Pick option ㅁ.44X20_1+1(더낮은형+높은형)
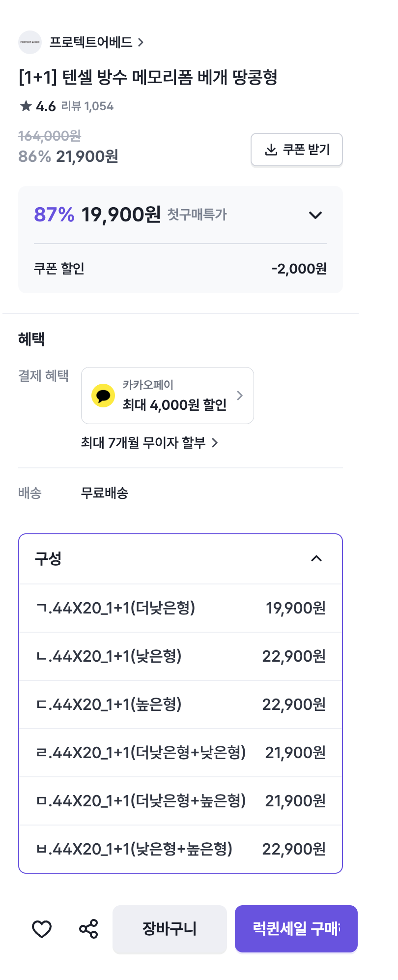Viewport: 398px width, 980px height. tap(180, 801)
